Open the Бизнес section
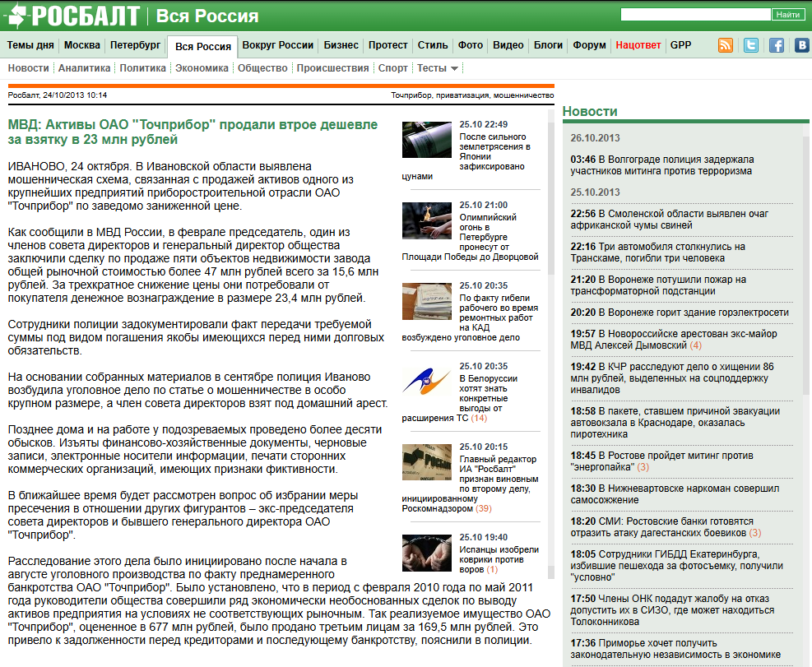812x667 pixels. click(341, 45)
